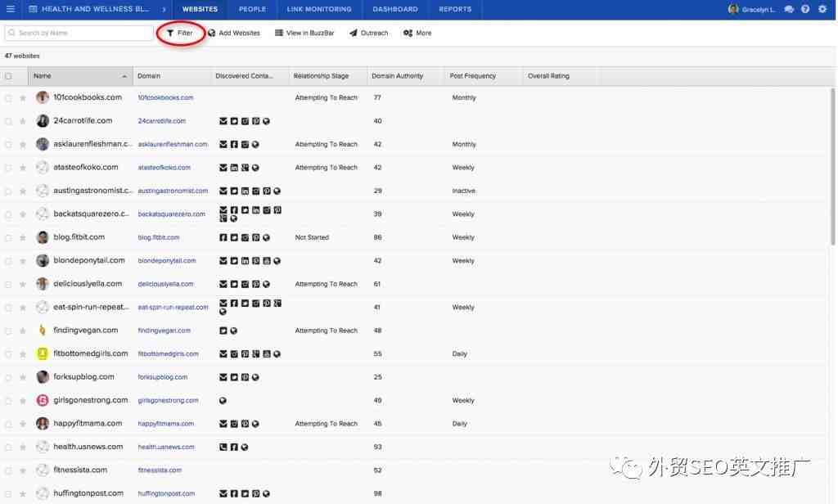838x504 pixels.
Task: Check the 24carrotlife.com row checkbox
Action: coord(8,122)
